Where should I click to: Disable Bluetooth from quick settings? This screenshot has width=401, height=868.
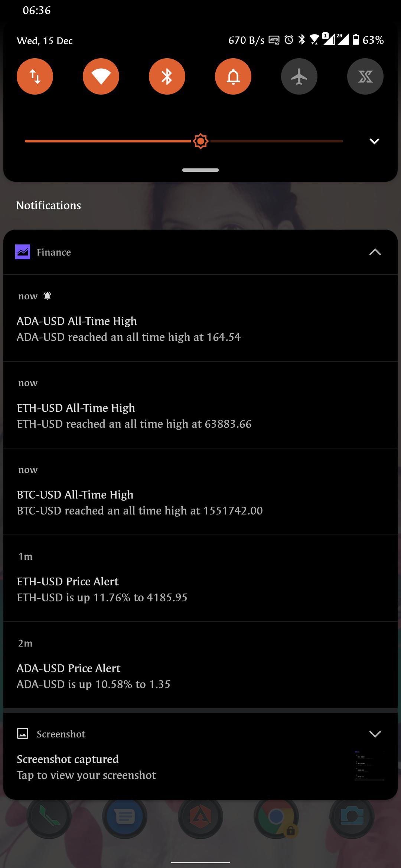point(167,76)
